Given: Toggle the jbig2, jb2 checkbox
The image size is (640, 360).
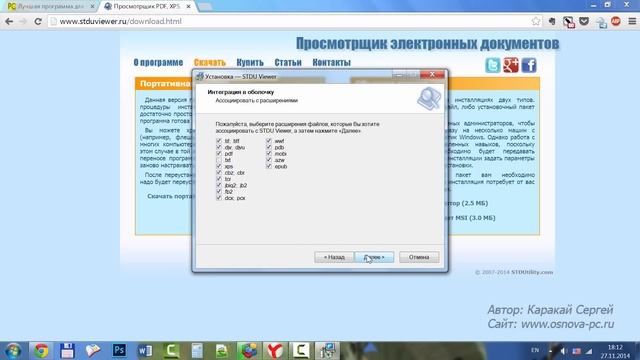Looking at the screenshot, I should point(219,185).
